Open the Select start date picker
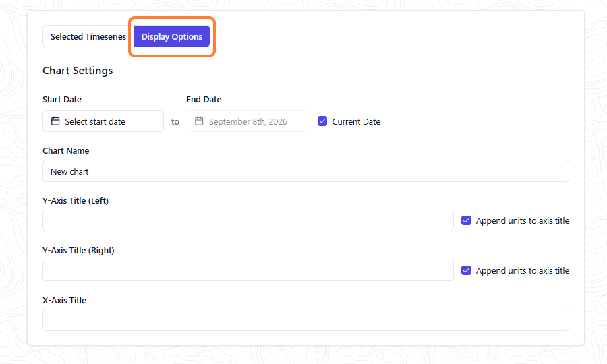This screenshot has width=607, height=364. click(103, 121)
